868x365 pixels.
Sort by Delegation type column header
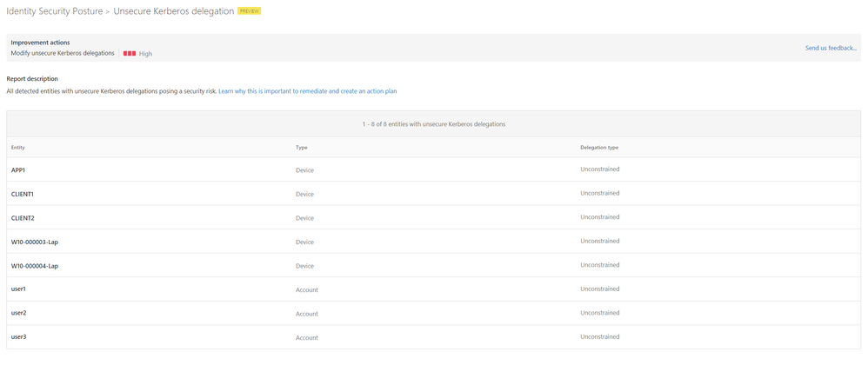599,148
